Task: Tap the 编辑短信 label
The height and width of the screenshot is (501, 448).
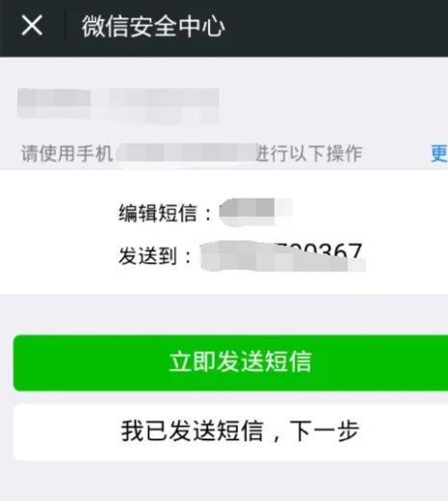Action: tap(157, 213)
